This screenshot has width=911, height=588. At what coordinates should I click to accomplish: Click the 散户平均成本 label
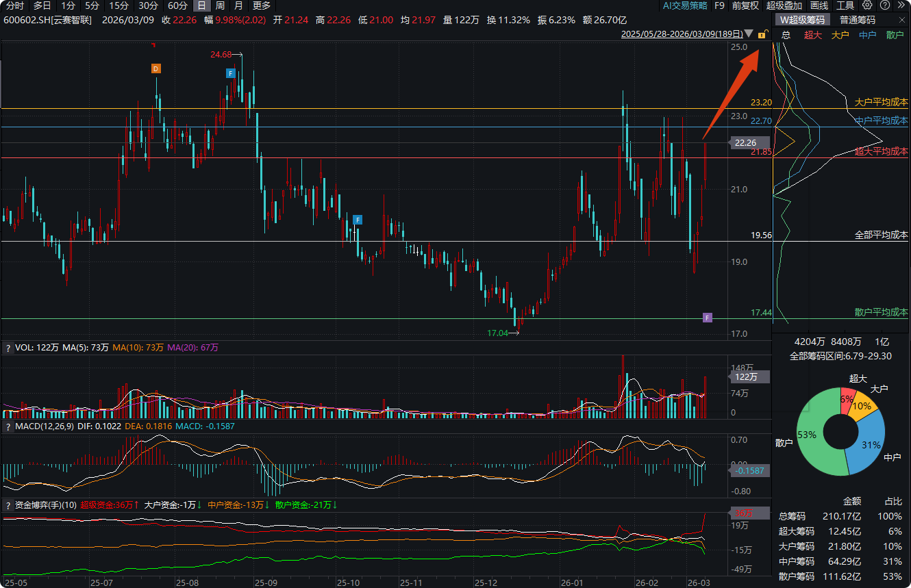(882, 312)
